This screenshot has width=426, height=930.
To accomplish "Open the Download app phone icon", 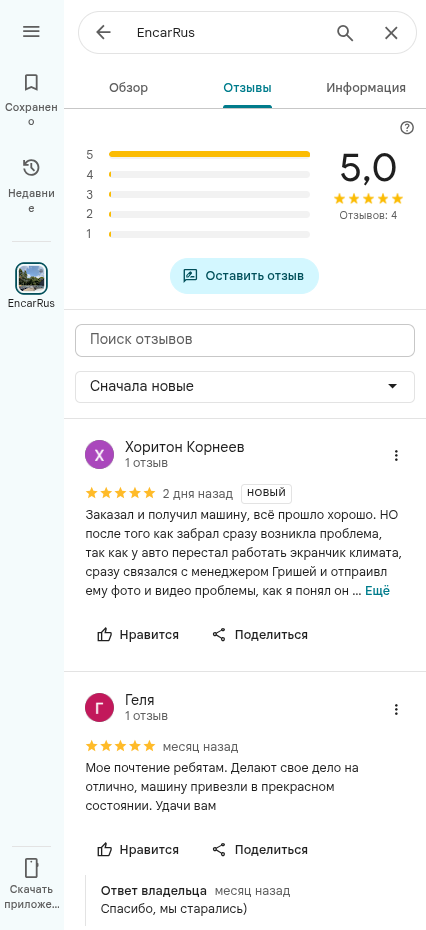I will 31,868.
